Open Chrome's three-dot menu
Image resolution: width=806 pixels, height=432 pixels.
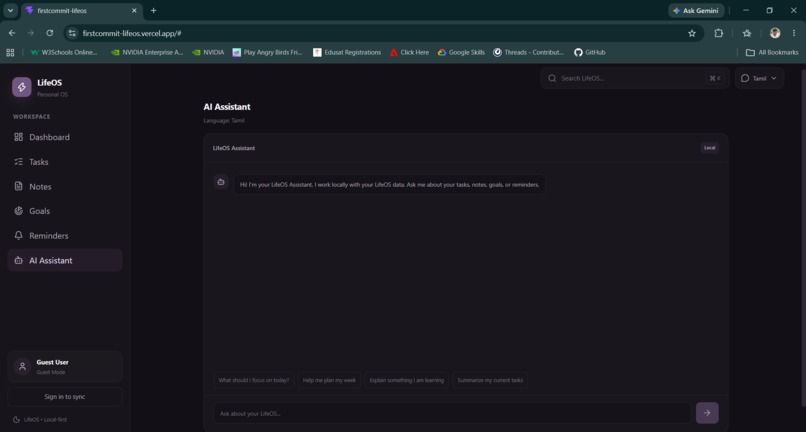794,33
